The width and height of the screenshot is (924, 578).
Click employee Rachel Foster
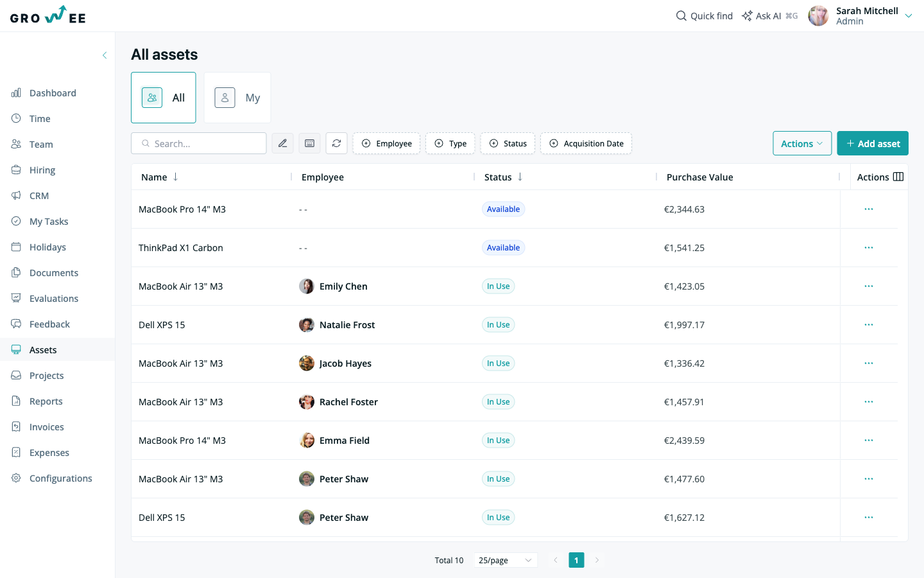338,402
